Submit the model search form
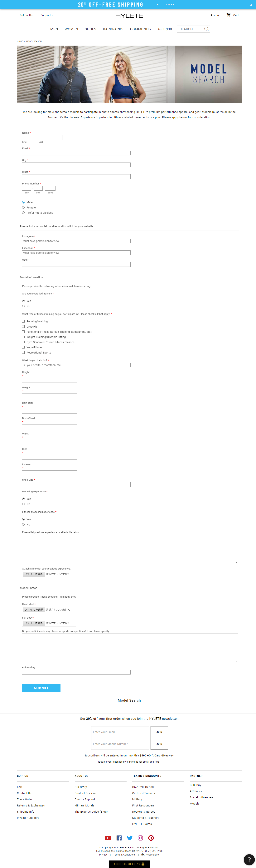 point(41,688)
